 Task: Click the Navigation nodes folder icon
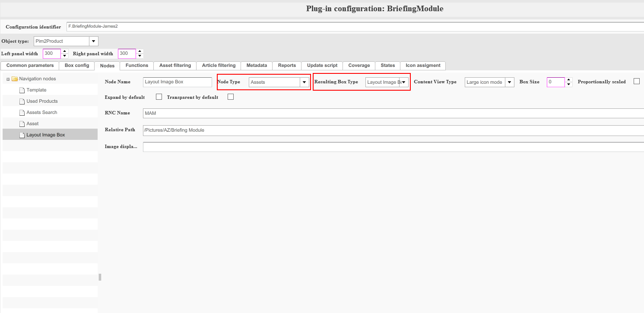[x=15, y=79]
